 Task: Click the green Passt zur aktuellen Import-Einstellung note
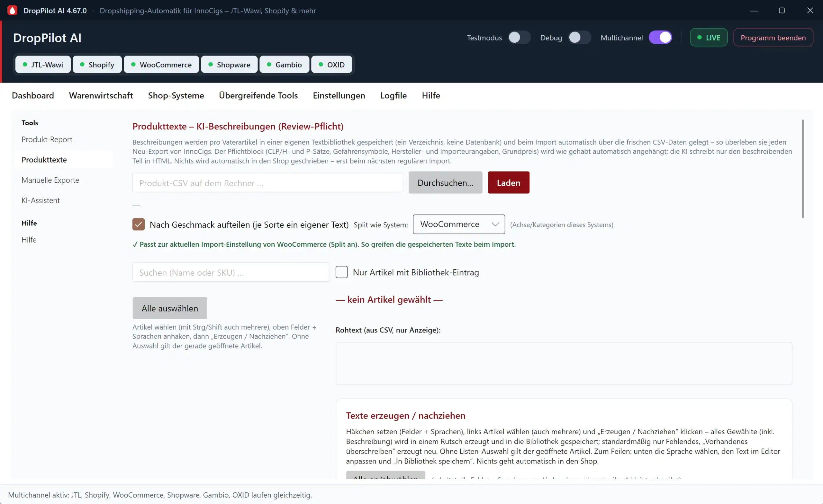[324, 244]
